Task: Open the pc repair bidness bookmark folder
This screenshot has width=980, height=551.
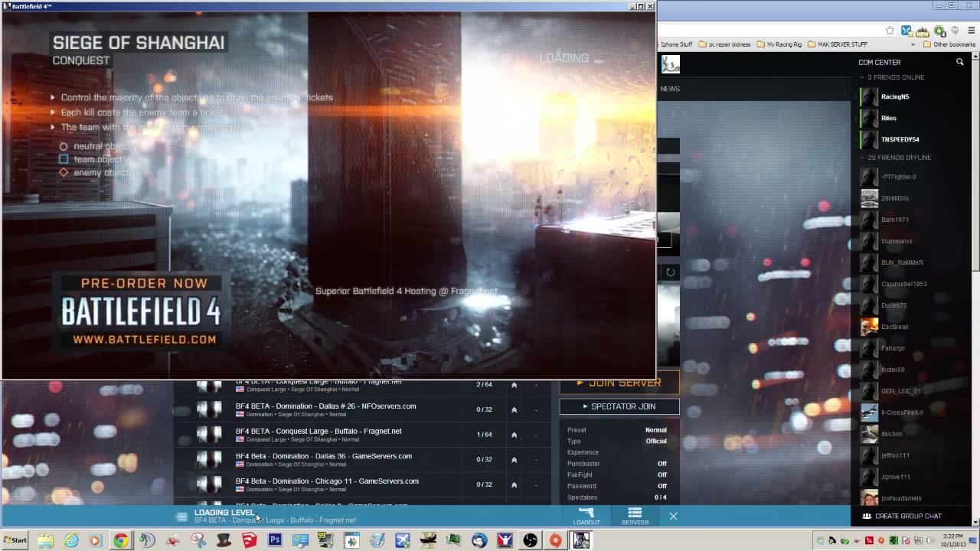Action: [724, 44]
